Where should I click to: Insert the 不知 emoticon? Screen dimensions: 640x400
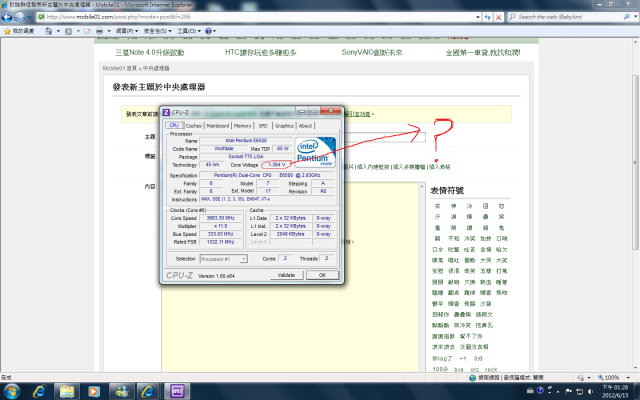coord(453,238)
